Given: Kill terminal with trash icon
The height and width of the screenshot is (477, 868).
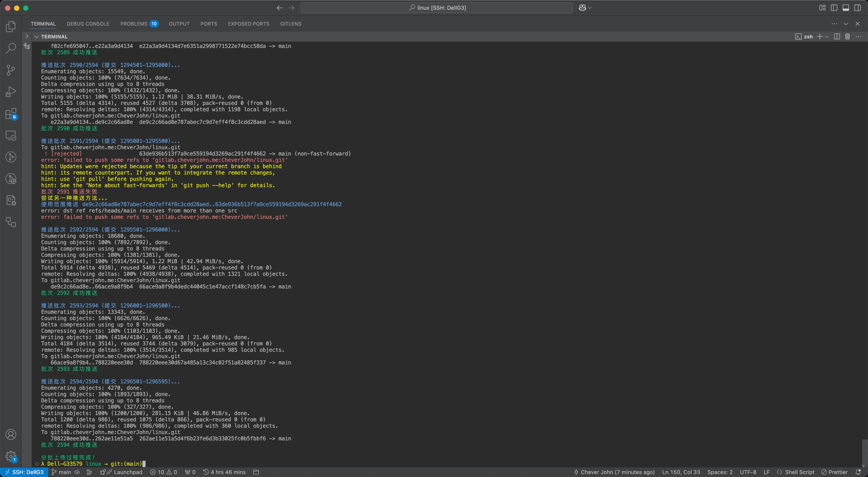Looking at the screenshot, I should pyautogui.click(x=847, y=36).
